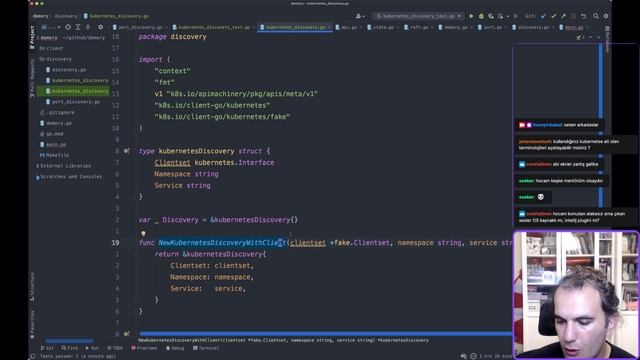The image size is (640, 360).
Task: Click the select opened file target icon
Action: (68, 27)
